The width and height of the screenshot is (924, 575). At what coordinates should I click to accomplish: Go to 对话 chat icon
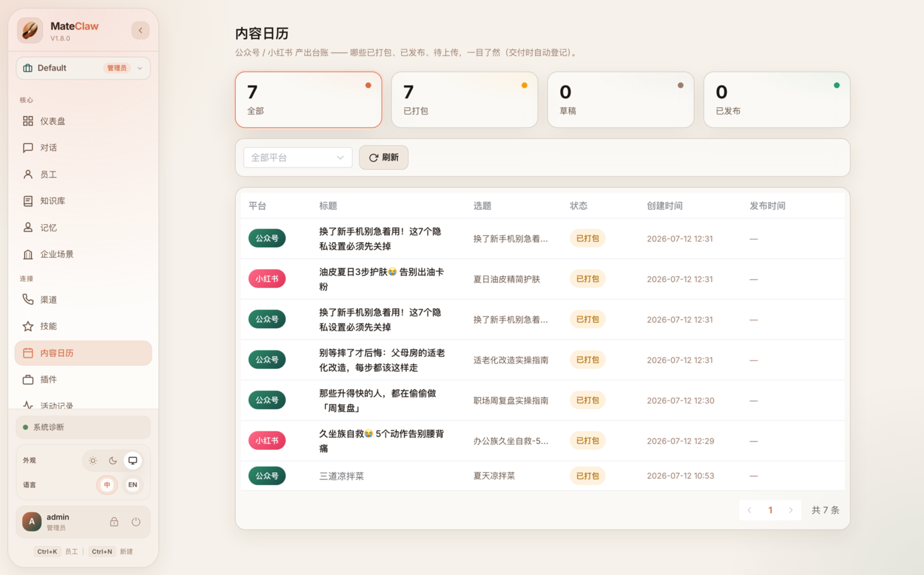28,148
